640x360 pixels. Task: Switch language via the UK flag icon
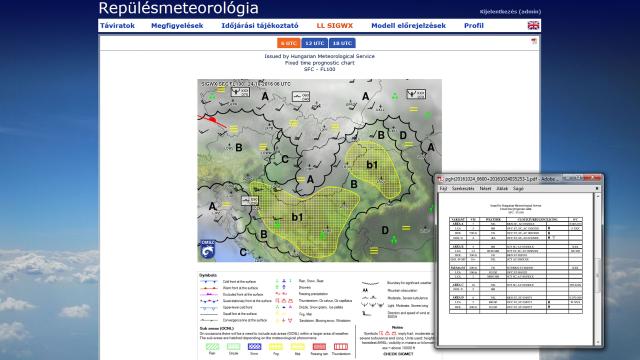pos(533,25)
